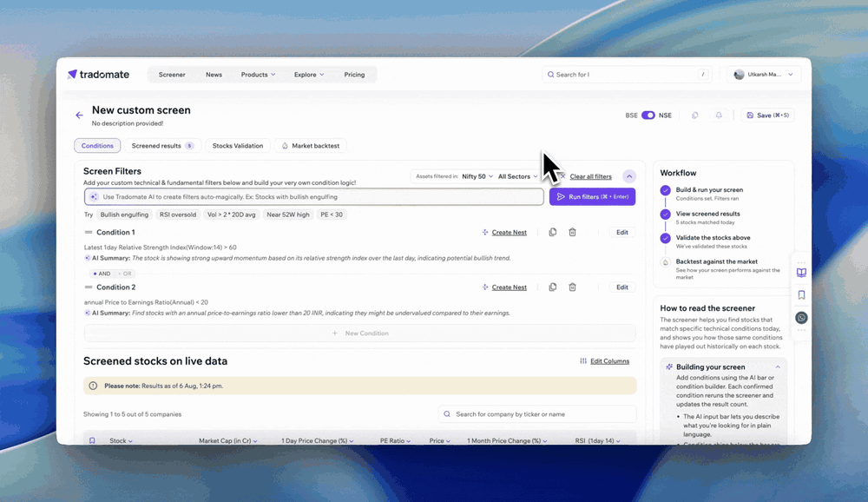Click Build & run your screen checkmark
Screen dimensions: 868x502
click(666, 190)
